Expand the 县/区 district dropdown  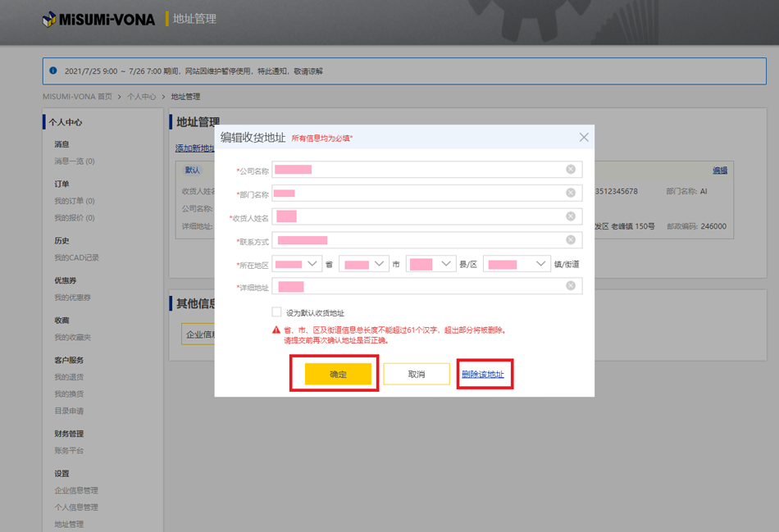[x=430, y=264]
